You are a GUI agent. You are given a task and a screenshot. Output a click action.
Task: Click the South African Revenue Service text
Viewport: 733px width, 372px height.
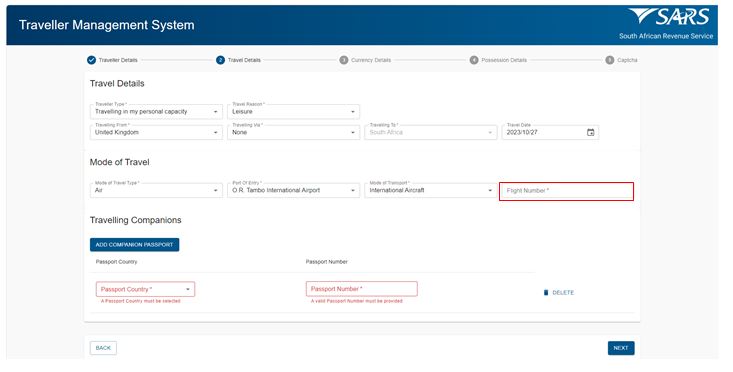tap(666, 36)
